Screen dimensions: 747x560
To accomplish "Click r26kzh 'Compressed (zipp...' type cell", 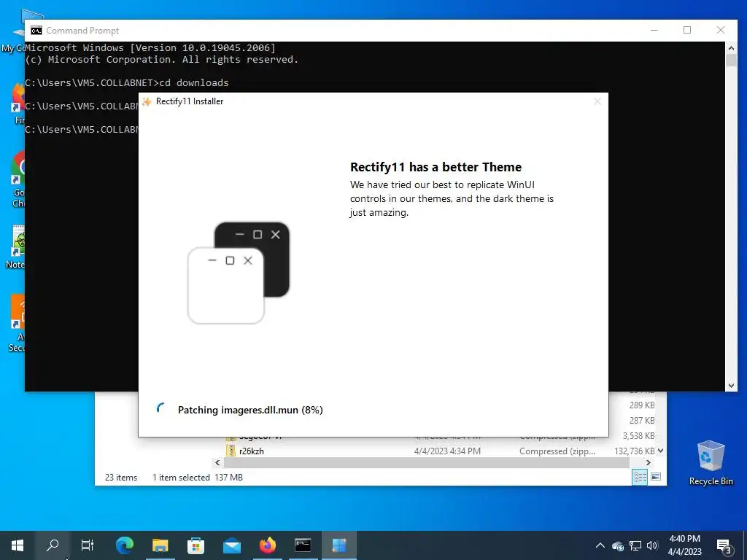I will (557, 451).
